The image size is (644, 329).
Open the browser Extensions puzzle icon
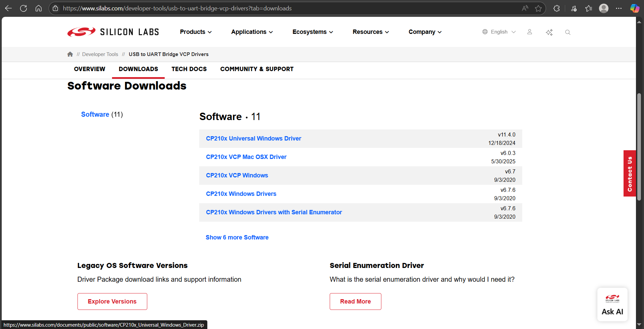tap(556, 8)
